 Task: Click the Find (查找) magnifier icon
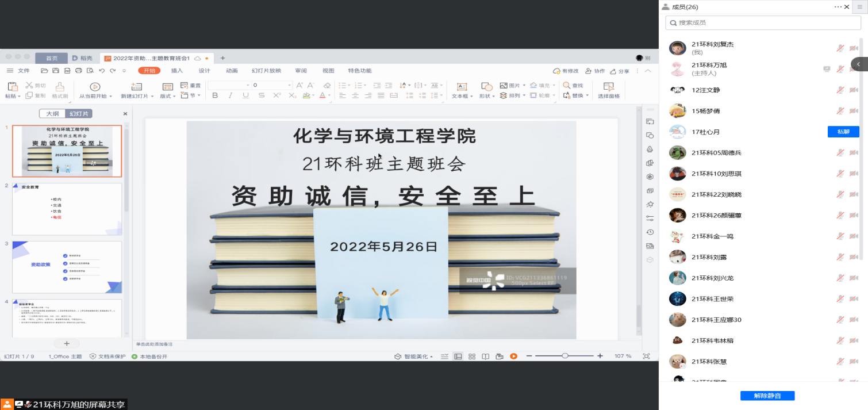[x=566, y=85]
